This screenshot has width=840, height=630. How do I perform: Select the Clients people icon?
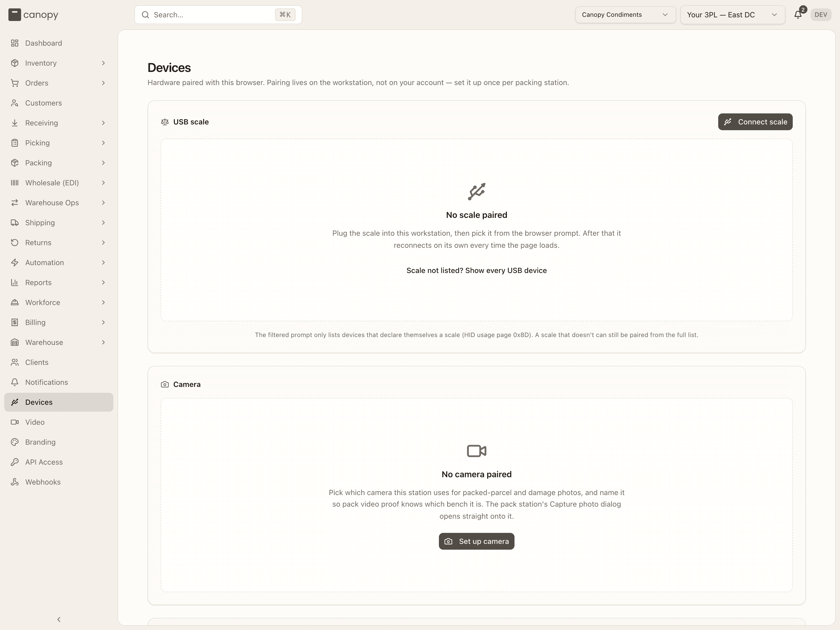click(15, 362)
